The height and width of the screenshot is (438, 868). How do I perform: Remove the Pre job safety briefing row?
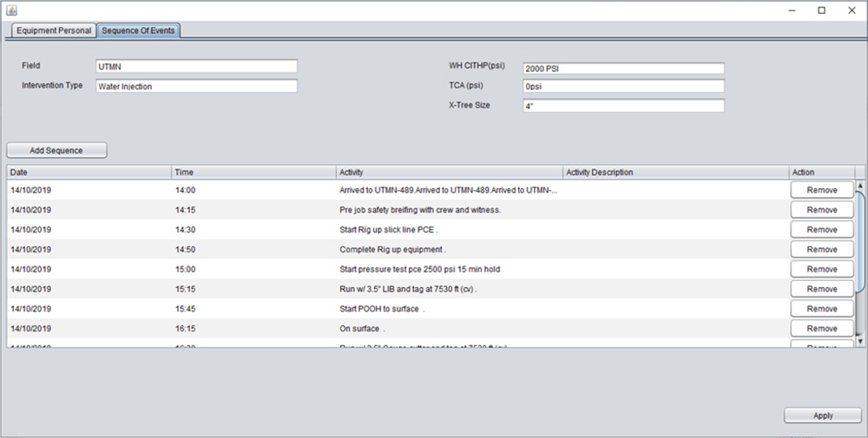[x=821, y=210]
